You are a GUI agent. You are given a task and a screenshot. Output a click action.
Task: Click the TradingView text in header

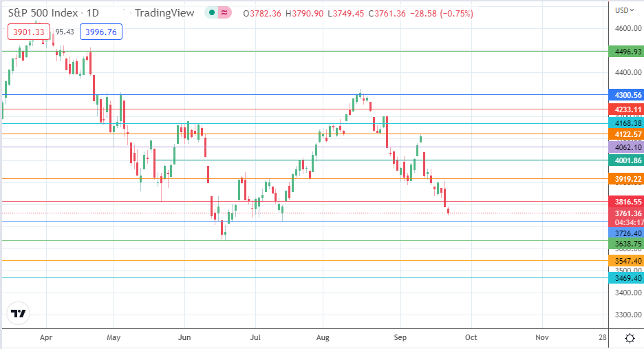coord(164,13)
